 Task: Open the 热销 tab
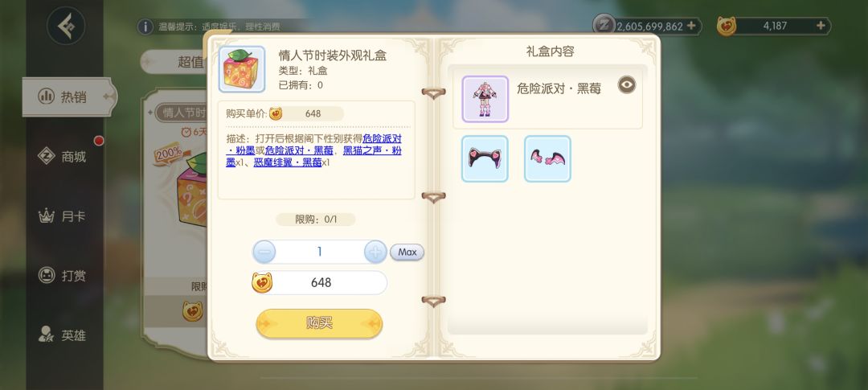68,97
